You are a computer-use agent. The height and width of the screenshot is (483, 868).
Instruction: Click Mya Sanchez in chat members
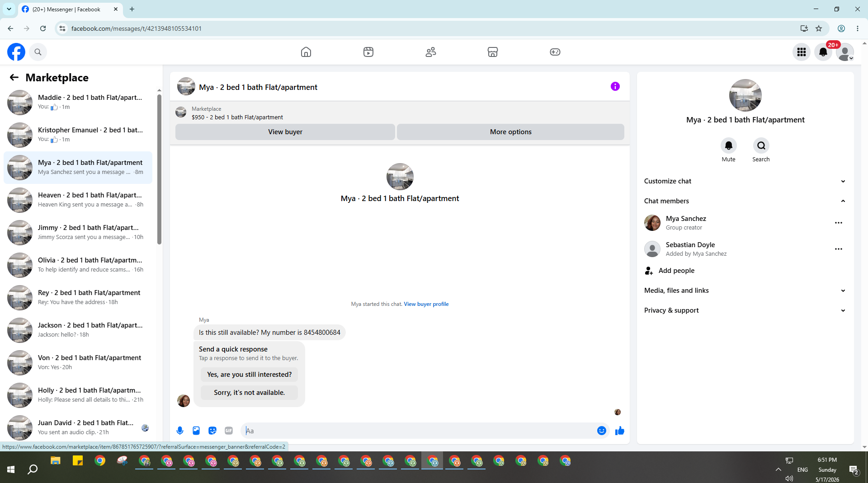[686, 219]
